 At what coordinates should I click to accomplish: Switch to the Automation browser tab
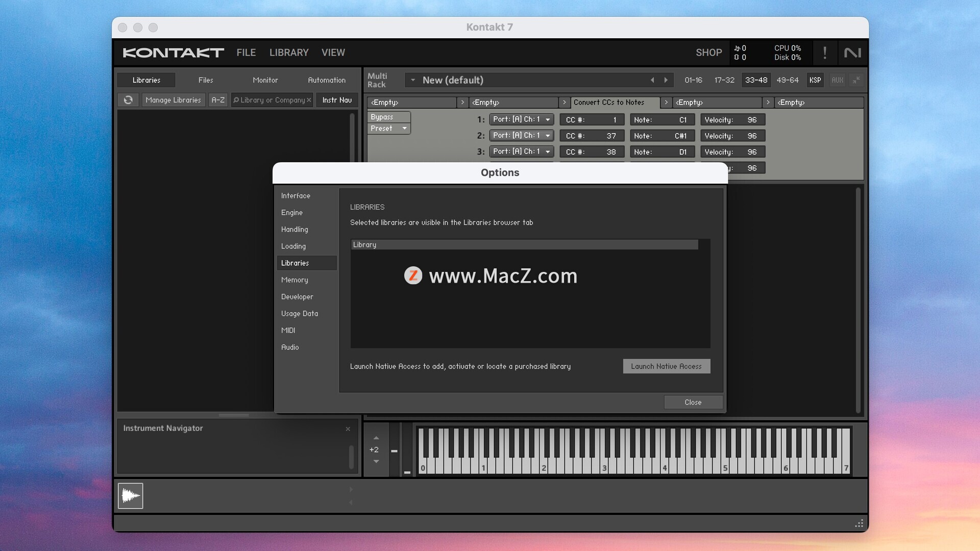pos(327,80)
